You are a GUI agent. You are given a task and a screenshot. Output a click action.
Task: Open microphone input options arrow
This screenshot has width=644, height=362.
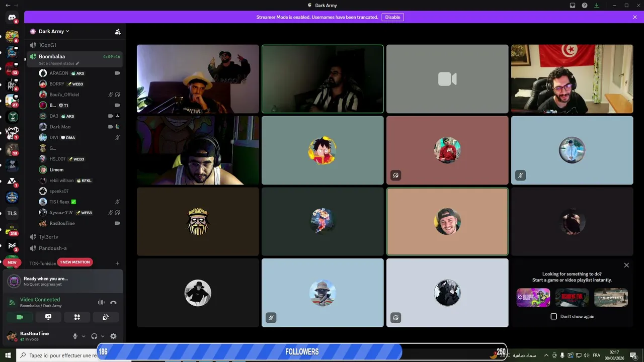coord(84,336)
